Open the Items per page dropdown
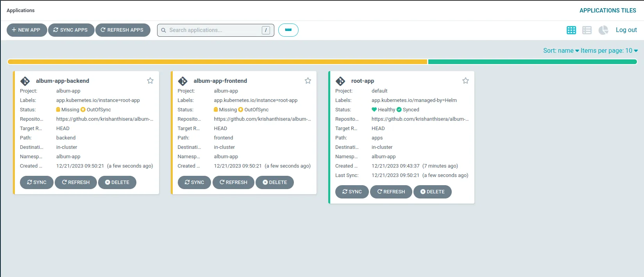This screenshot has height=277, width=644. click(609, 50)
